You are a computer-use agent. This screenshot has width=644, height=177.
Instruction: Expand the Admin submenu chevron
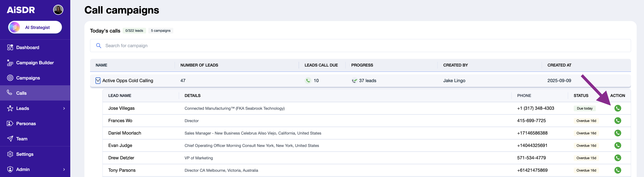[x=64, y=169]
